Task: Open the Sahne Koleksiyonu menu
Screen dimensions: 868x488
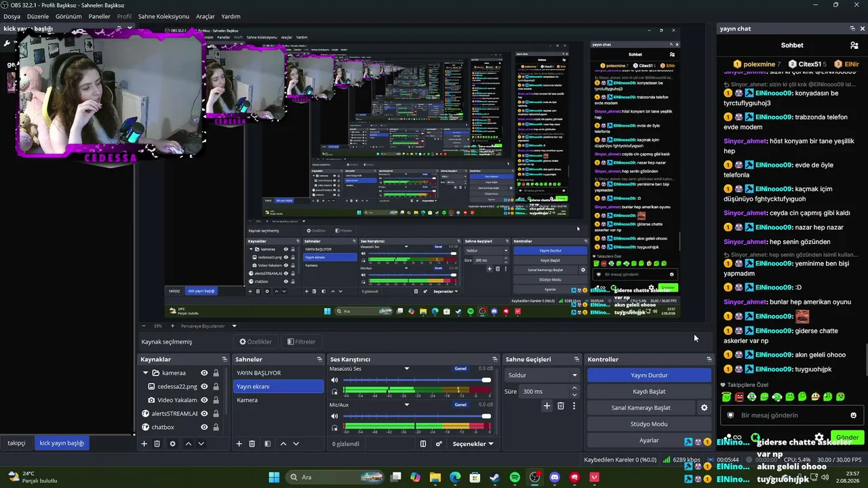Action: tap(163, 16)
